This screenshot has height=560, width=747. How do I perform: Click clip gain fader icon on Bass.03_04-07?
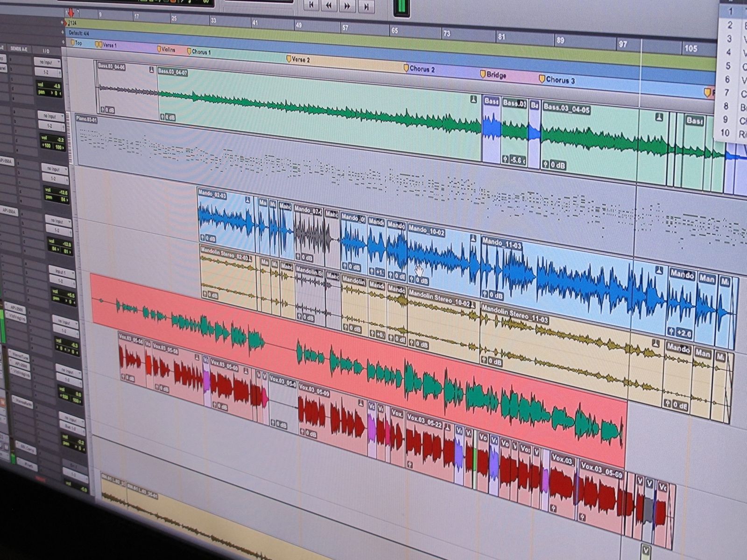coord(163,117)
